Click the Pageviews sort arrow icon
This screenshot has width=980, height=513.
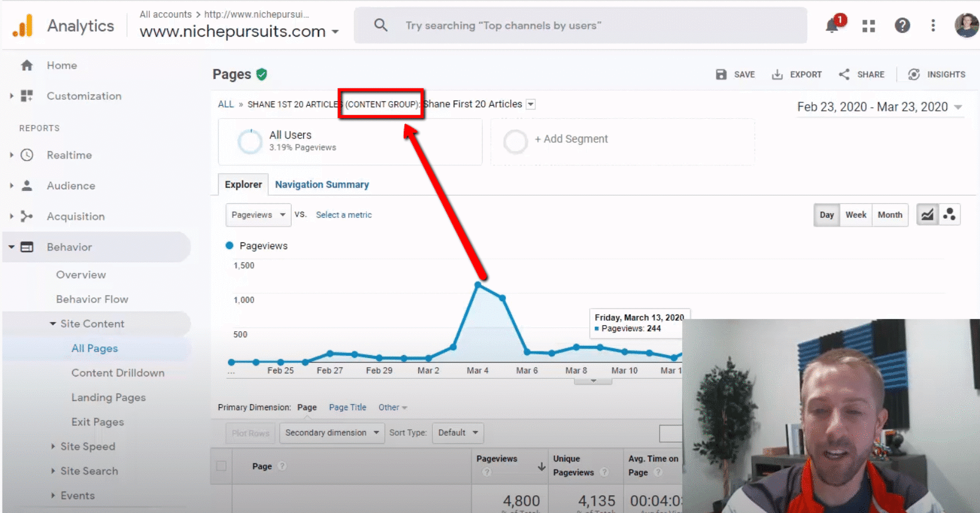(x=541, y=466)
